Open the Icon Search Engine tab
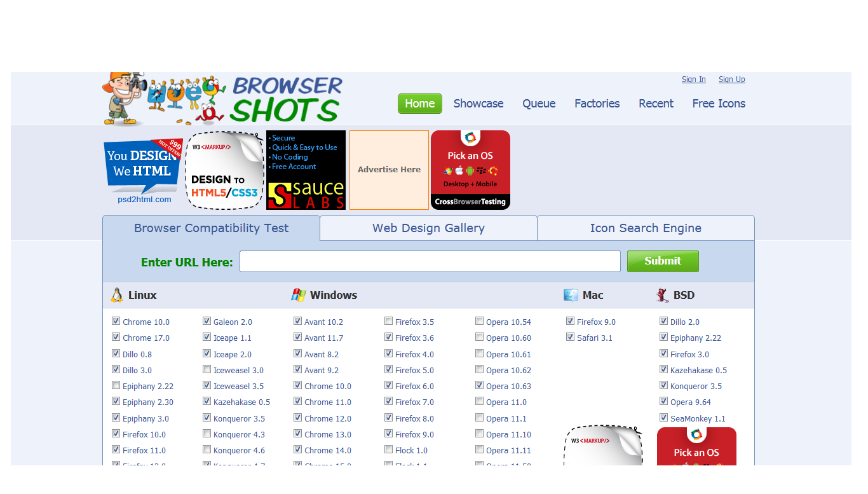 coord(646,228)
